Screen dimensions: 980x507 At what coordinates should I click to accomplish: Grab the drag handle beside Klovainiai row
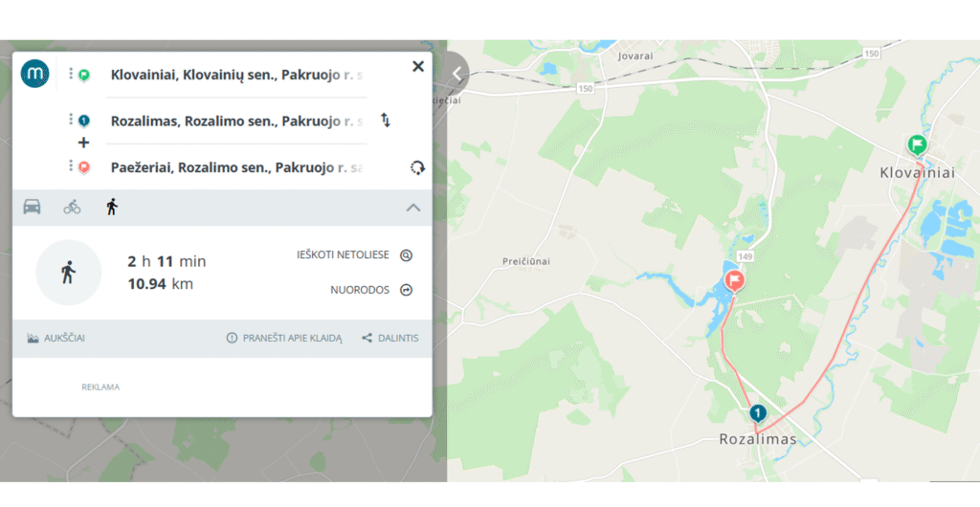(71, 74)
